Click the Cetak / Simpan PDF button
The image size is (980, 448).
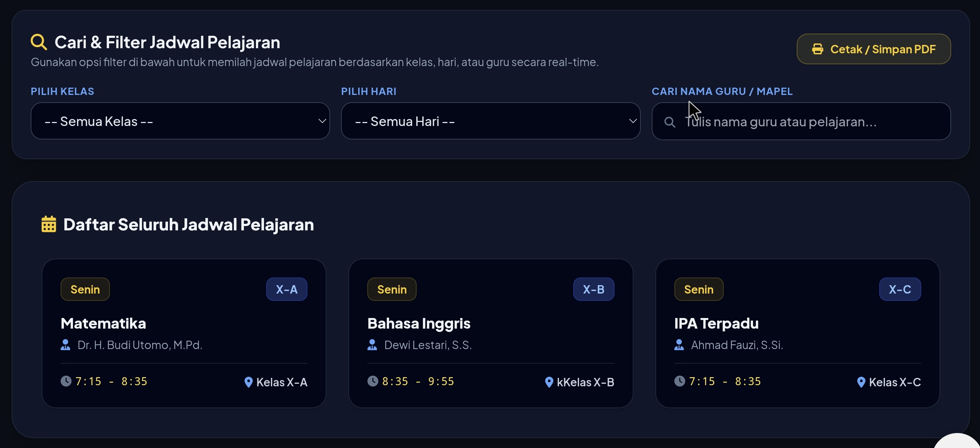(x=873, y=49)
